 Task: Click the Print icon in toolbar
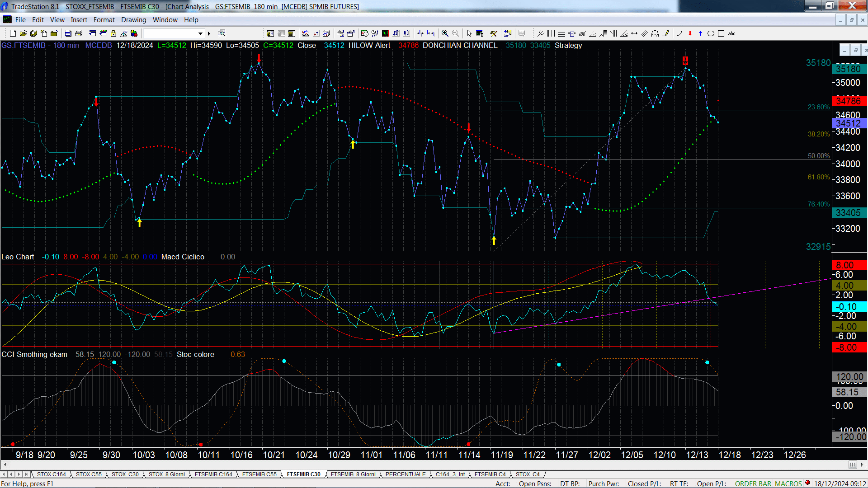point(78,33)
